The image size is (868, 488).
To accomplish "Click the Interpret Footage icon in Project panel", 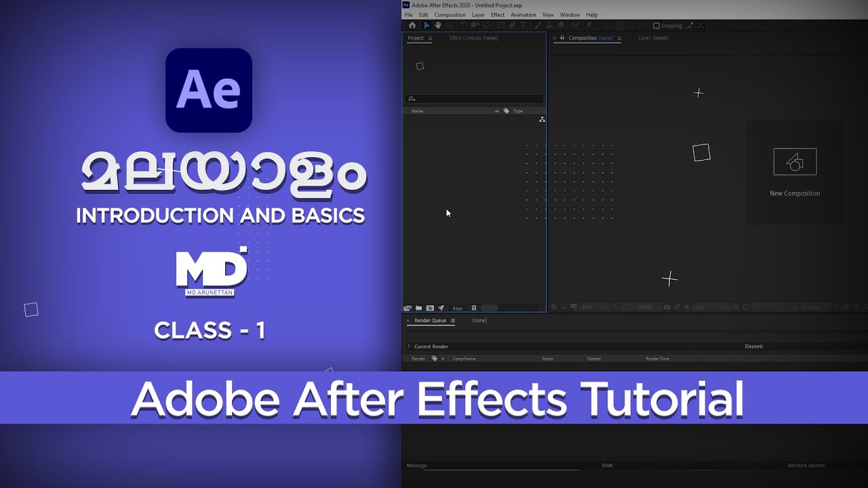I will (408, 308).
